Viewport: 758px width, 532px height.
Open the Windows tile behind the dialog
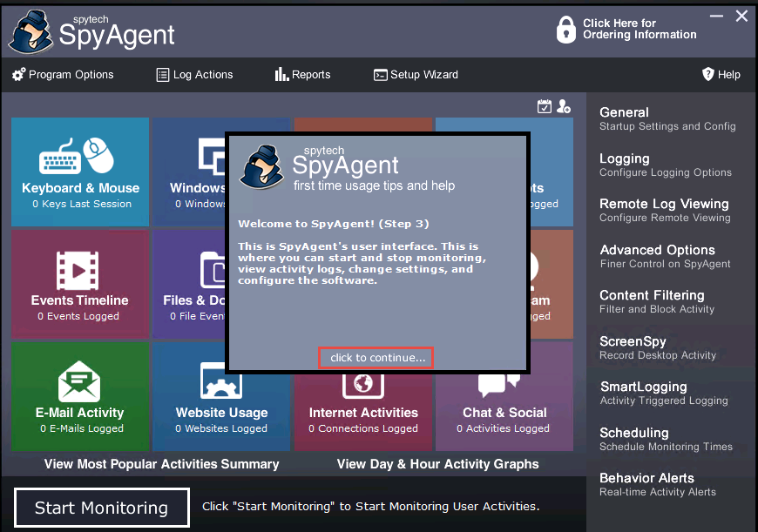pyautogui.click(x=189, y=172)
